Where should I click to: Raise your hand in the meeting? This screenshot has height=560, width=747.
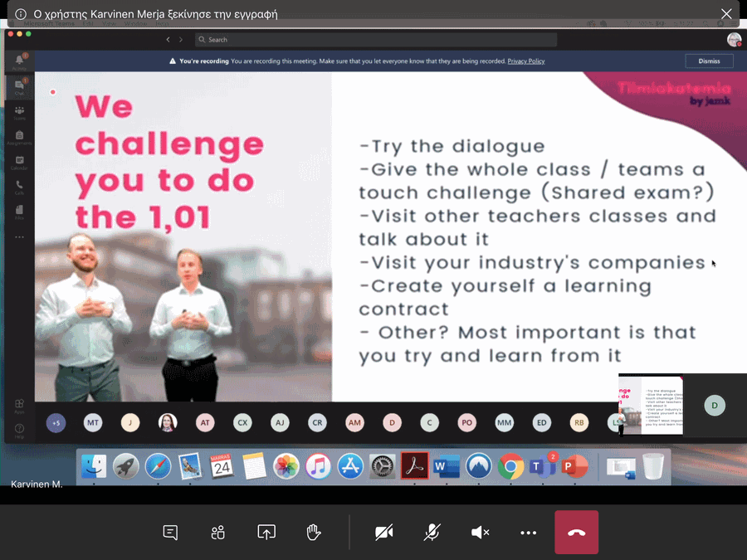(x=314, y=533)
